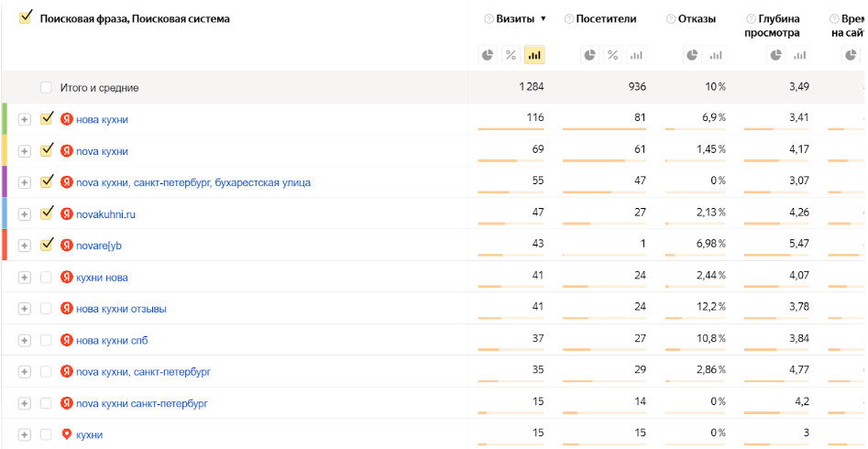The image size is (868, 449).
Task: Select pie chart icon under Глубина просмотра
Action: 775,55
